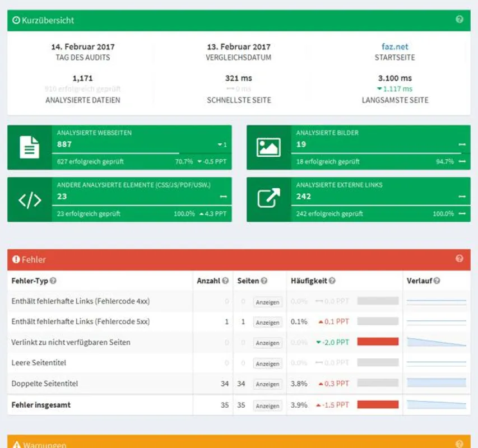Click Anzeigen for Doppelte Seitentitel
Image resolution: width=478 pixels, height=448 pixels.
[x=267, y=384]
